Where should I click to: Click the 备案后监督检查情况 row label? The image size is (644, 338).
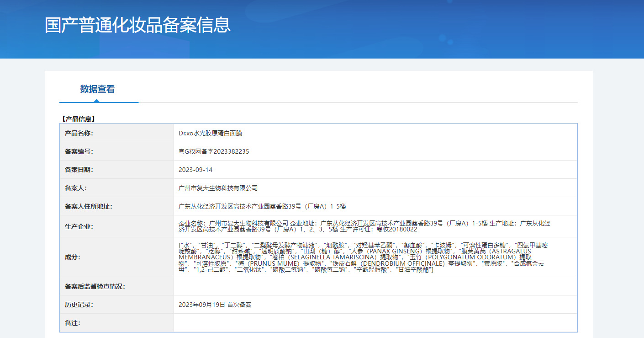pyautogui.click(x=95, y=286)
